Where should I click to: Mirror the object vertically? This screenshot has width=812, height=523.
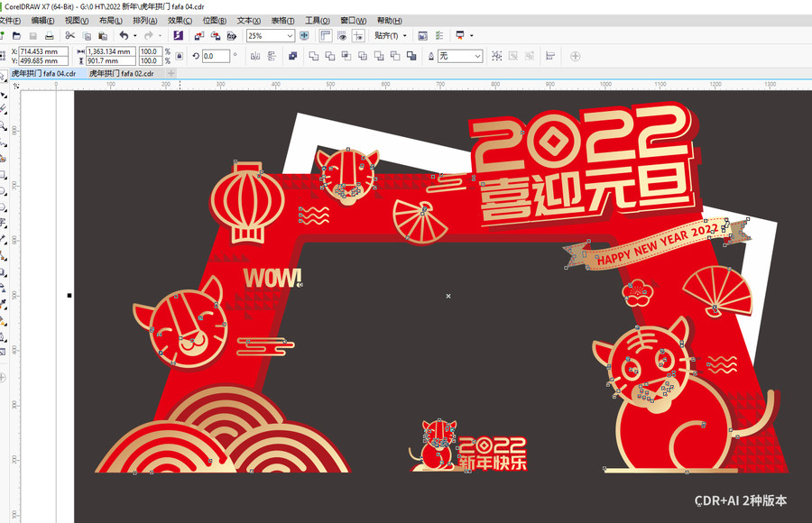point(272,56)
